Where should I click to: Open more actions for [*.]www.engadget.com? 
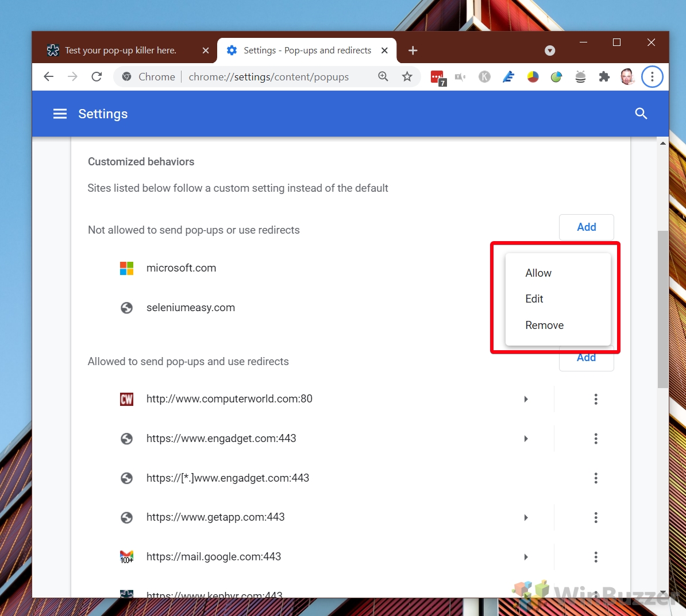[596, 478]
